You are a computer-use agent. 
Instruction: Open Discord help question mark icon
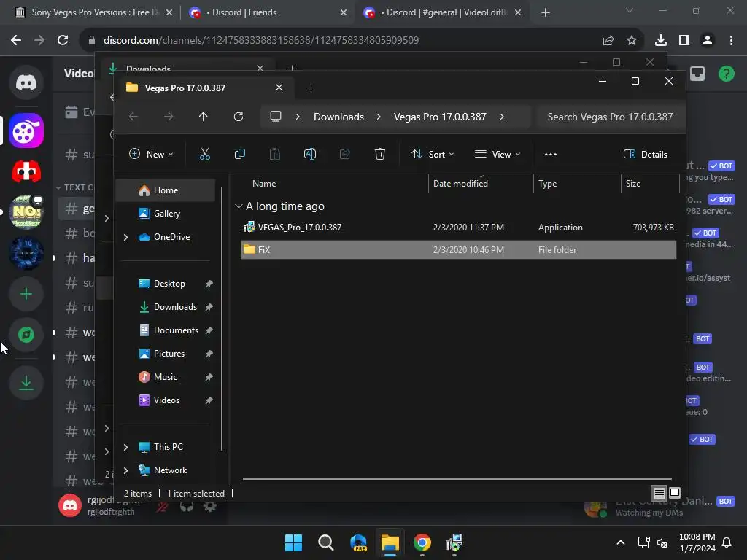[726, 74]
